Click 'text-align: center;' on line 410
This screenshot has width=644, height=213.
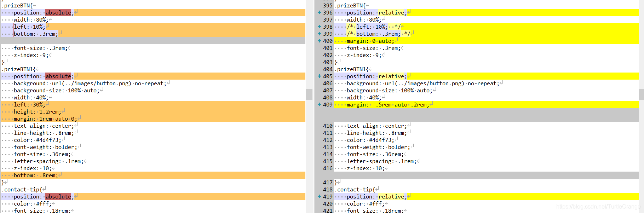pyautogui.click(x=377, y=126)
